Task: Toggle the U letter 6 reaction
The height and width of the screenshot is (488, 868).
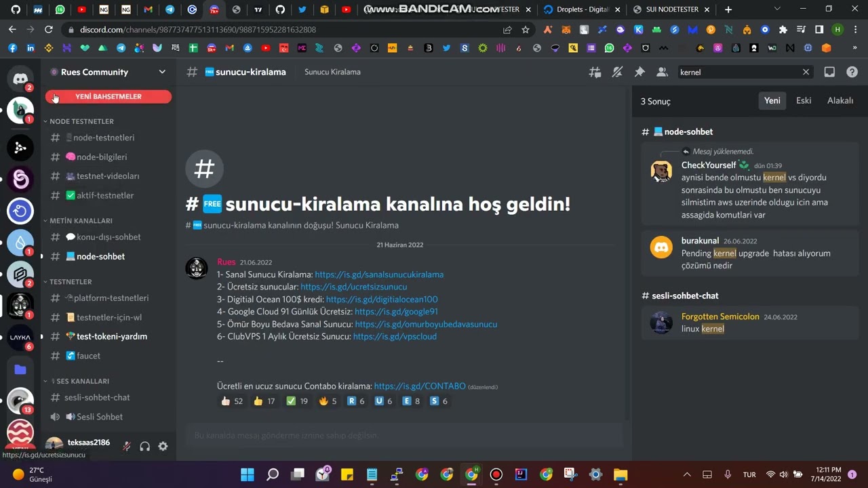Action: [384, 401]
